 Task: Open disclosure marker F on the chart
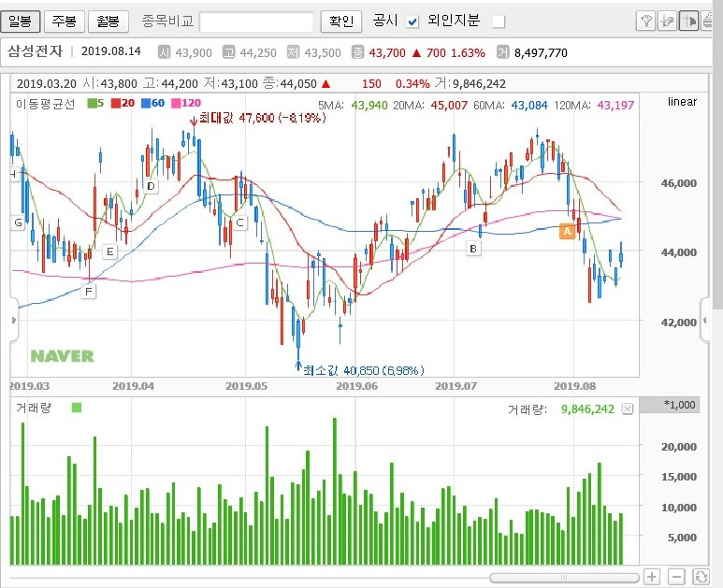(x=89, y=292)
